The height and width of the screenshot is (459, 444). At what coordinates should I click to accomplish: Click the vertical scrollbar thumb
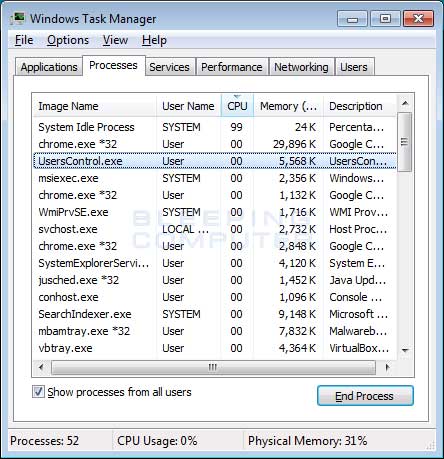(405, 142)
